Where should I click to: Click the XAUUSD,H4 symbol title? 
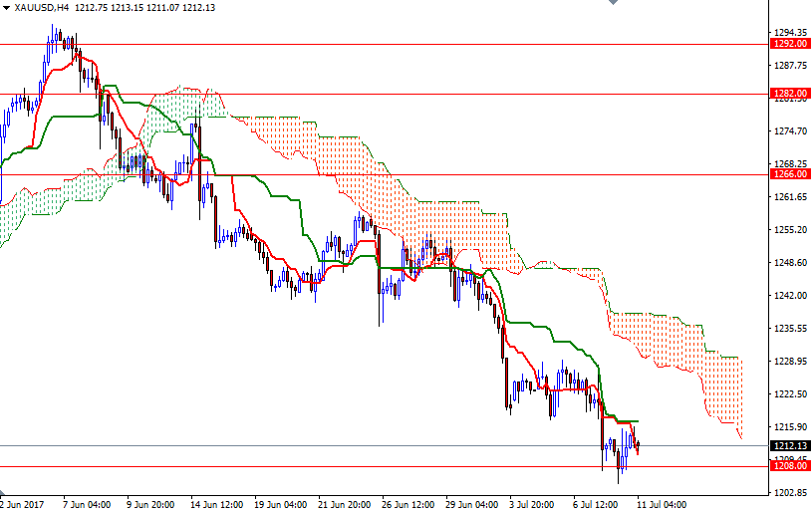[42, 7]
